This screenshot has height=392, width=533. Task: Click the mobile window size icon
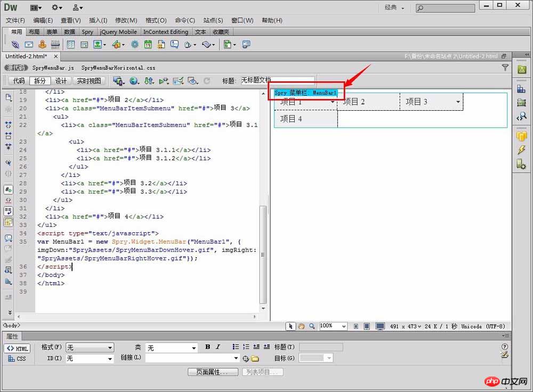[356, 326]
